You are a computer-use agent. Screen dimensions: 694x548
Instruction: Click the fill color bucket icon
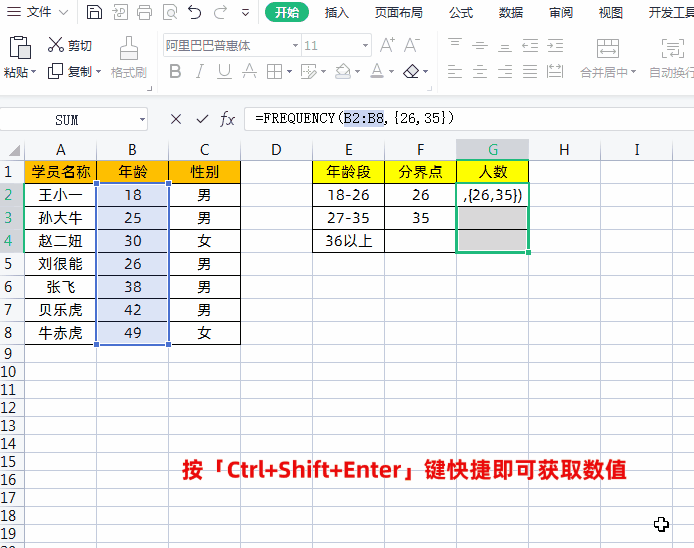tap(343, 71)
